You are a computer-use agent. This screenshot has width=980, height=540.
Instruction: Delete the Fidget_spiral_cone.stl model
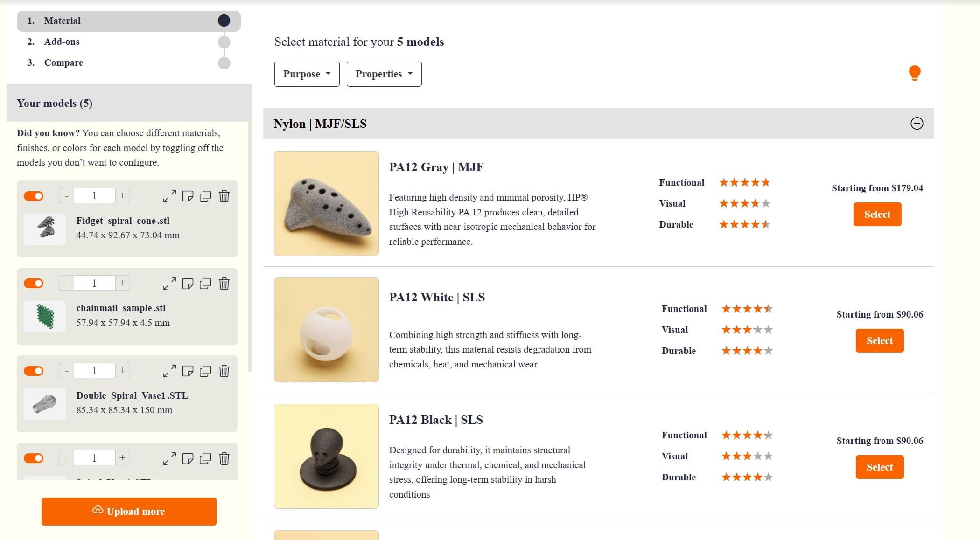click(224, 196)
